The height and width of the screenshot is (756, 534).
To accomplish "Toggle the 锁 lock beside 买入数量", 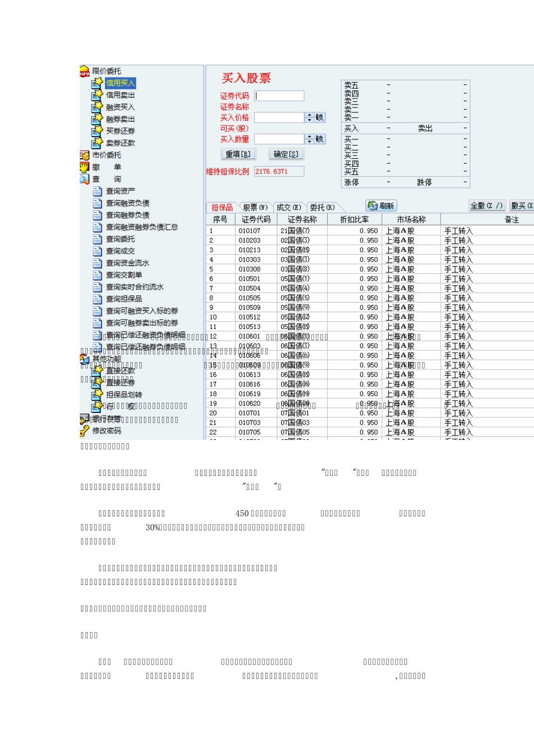I will pos(320,139).
